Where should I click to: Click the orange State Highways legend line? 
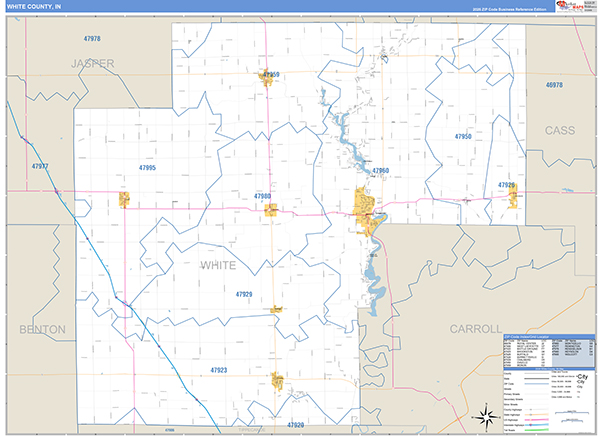[x=536, y=415]
